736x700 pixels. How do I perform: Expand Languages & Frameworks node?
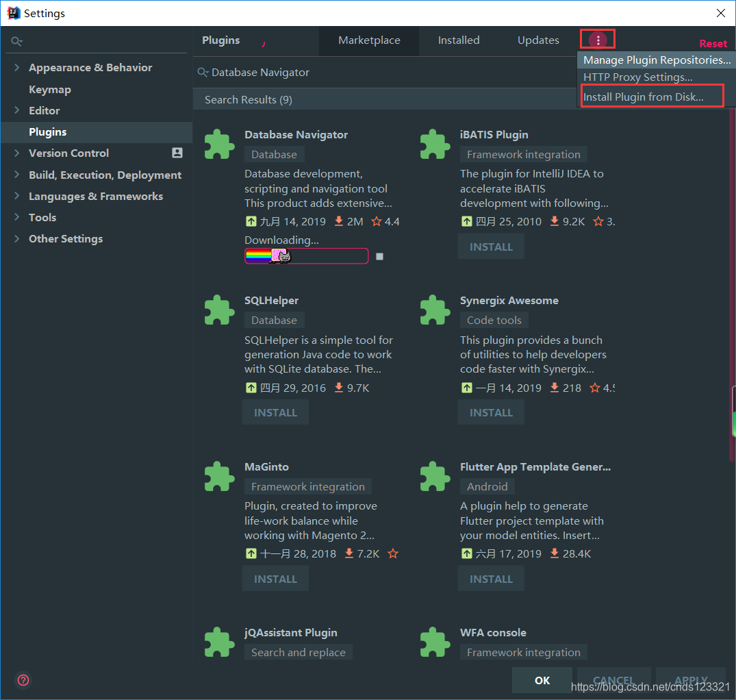coord(17,195)
